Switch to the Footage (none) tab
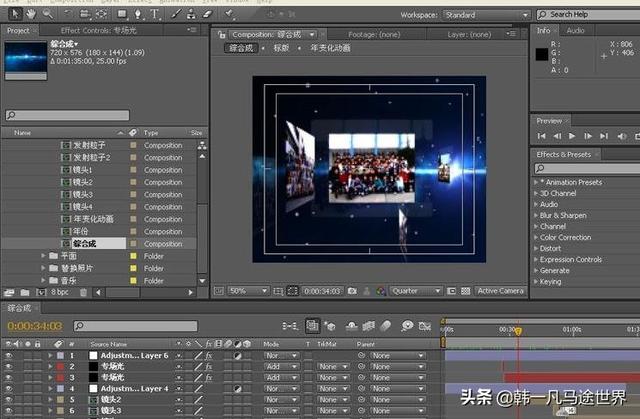Image resolution: width=640 pixels, height=419 pixels. 374,35
